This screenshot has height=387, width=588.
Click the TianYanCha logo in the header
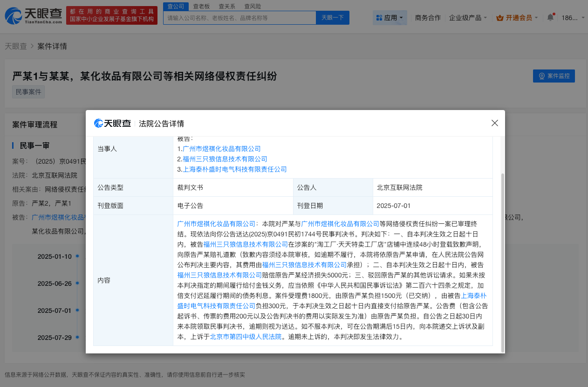pyautogui.click(x=34, y=16)
